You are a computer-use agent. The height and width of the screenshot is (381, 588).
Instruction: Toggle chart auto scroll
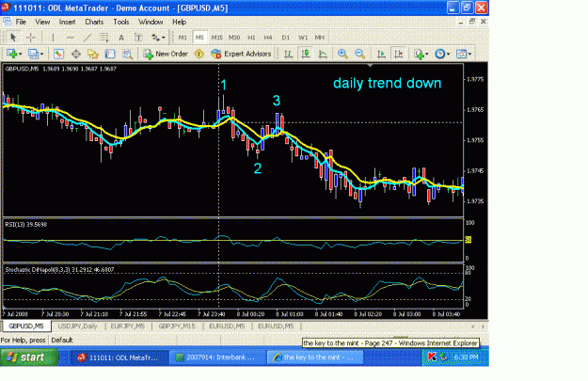click(x=381, y=54)
